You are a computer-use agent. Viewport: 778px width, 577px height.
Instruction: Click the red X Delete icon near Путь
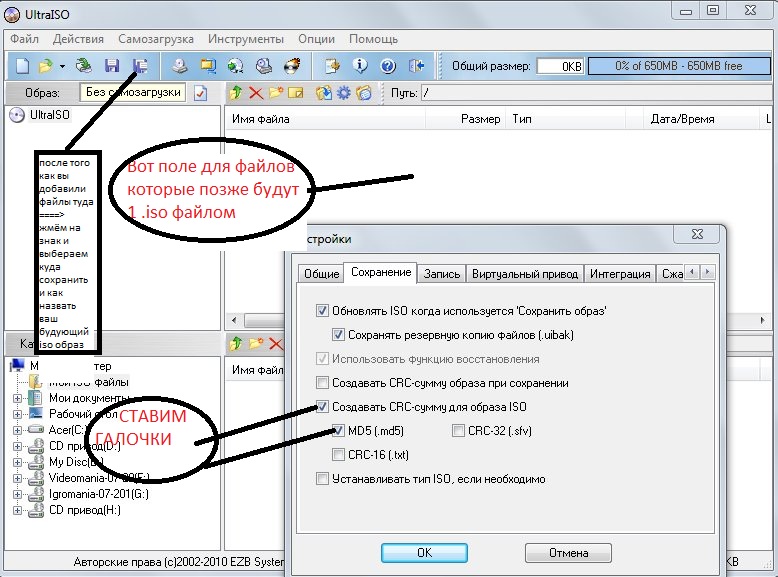(x=256, y=93)
